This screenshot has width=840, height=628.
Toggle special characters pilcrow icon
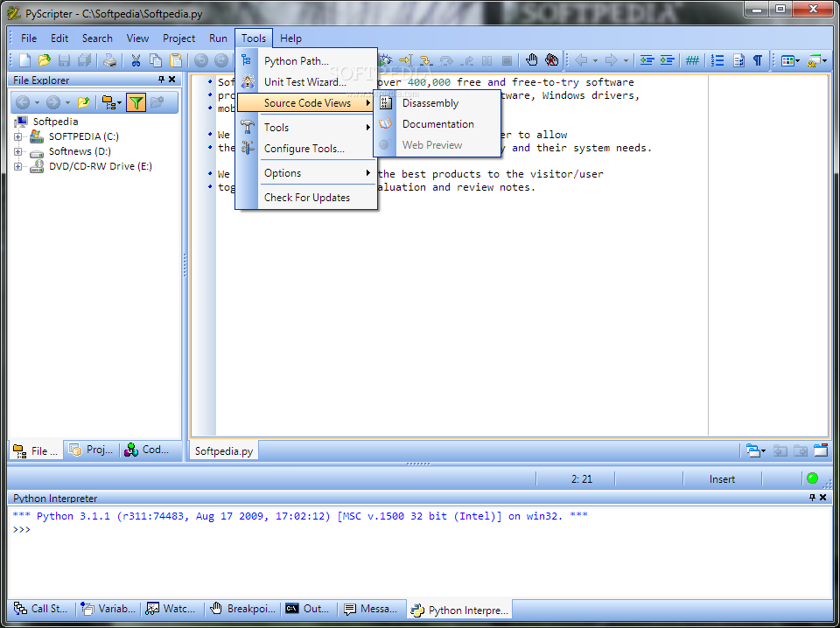tap(758, 60)
